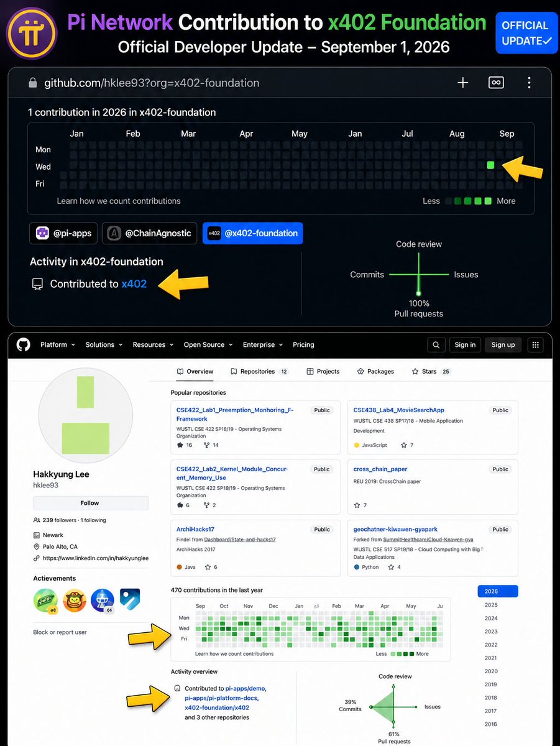Switch to the Overview tab

pos(195,372)
